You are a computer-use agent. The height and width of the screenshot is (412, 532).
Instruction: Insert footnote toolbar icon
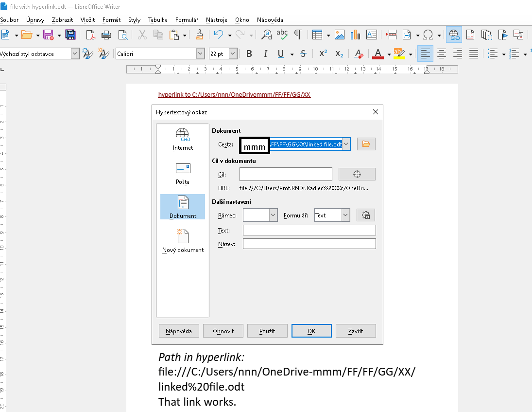[x=470, y=35]
